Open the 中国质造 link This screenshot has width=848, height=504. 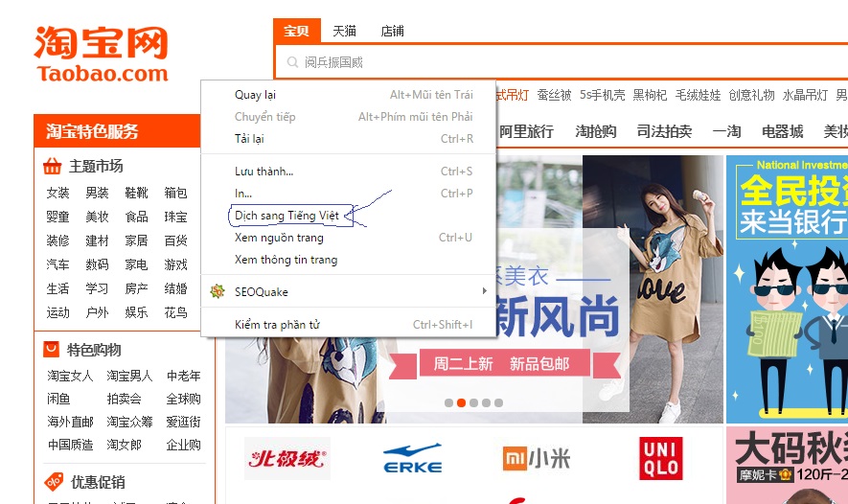tap(70, 445)
